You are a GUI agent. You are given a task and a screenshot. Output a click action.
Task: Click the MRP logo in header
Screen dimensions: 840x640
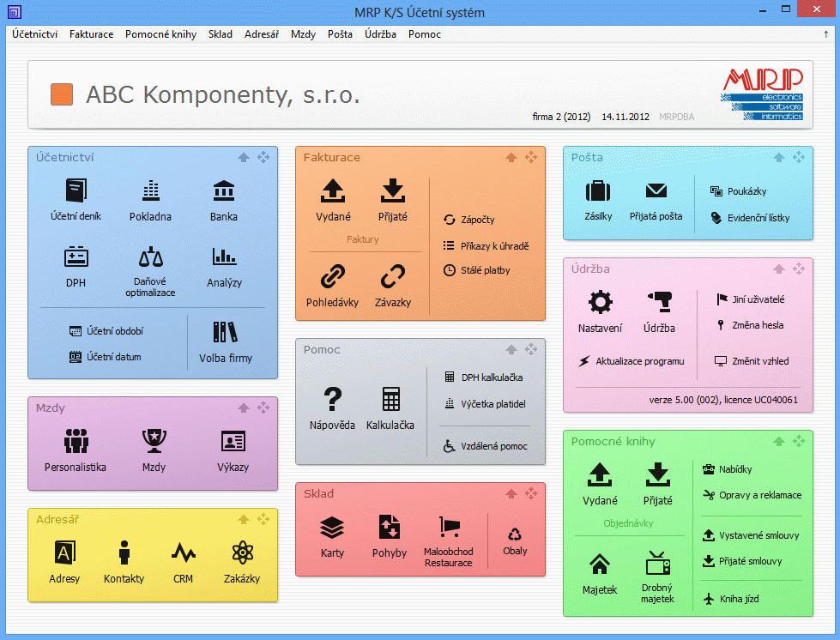(762, 94)
